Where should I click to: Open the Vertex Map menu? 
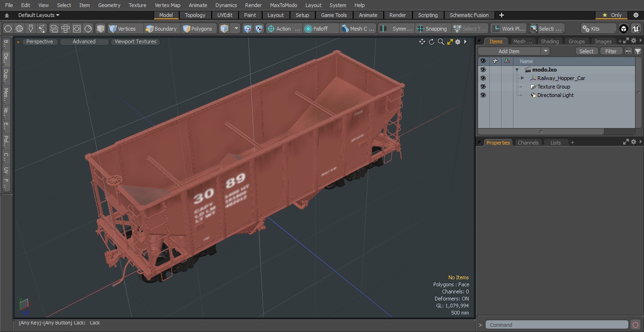tap(167, 5)
